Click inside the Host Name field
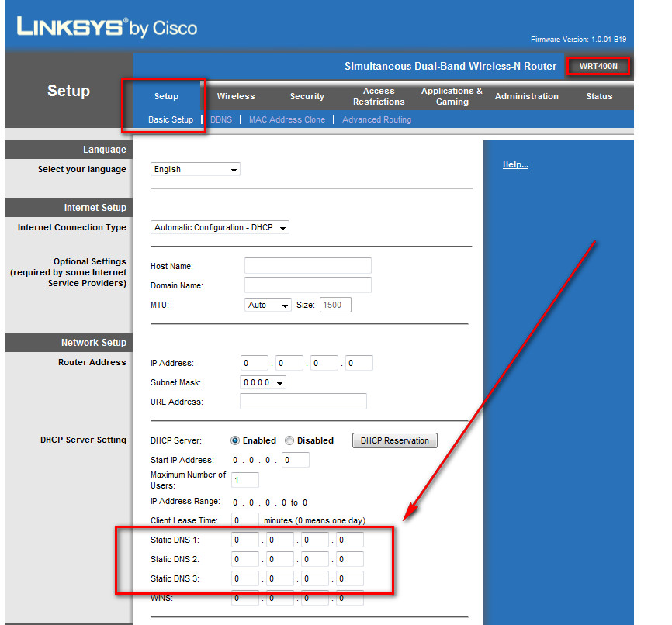Screen dimensions: 672x625 307,265
